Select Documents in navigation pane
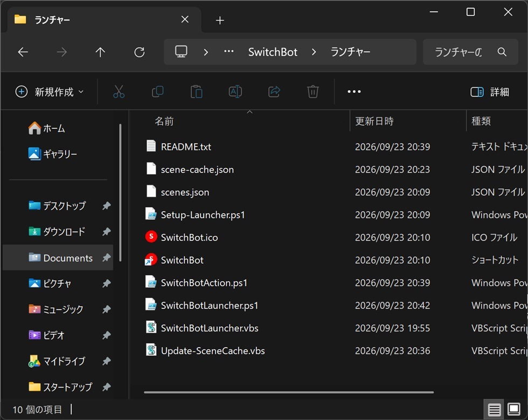 pos(58,258)
